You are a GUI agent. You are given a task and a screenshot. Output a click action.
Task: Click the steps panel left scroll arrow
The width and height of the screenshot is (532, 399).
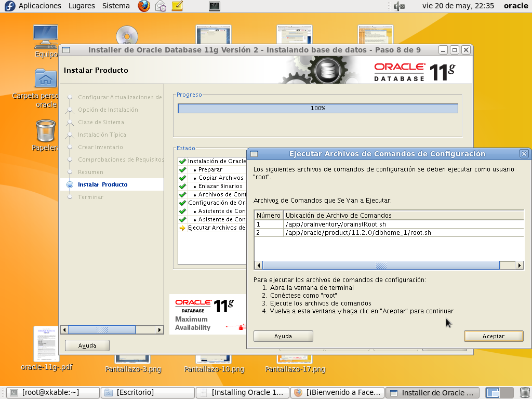pyautogui.click(x=64, y=329)
